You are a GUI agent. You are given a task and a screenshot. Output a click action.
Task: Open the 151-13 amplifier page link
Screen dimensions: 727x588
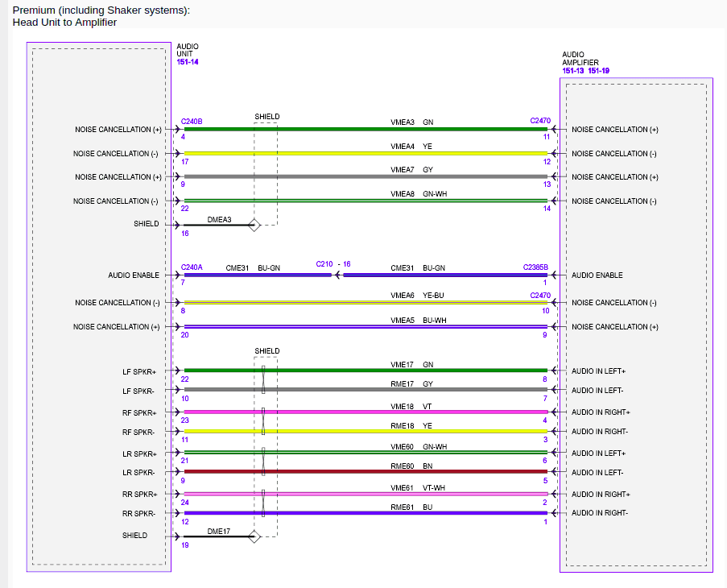point(573,71)
